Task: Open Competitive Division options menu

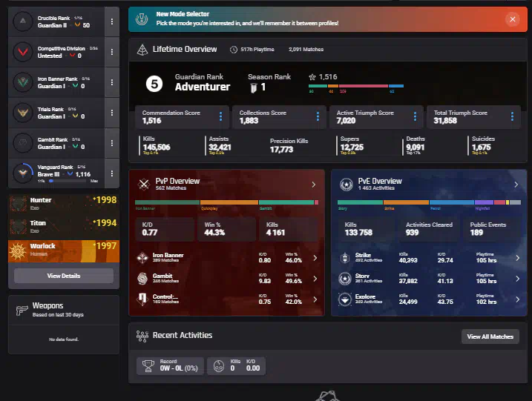Action: tap(112, 52)
